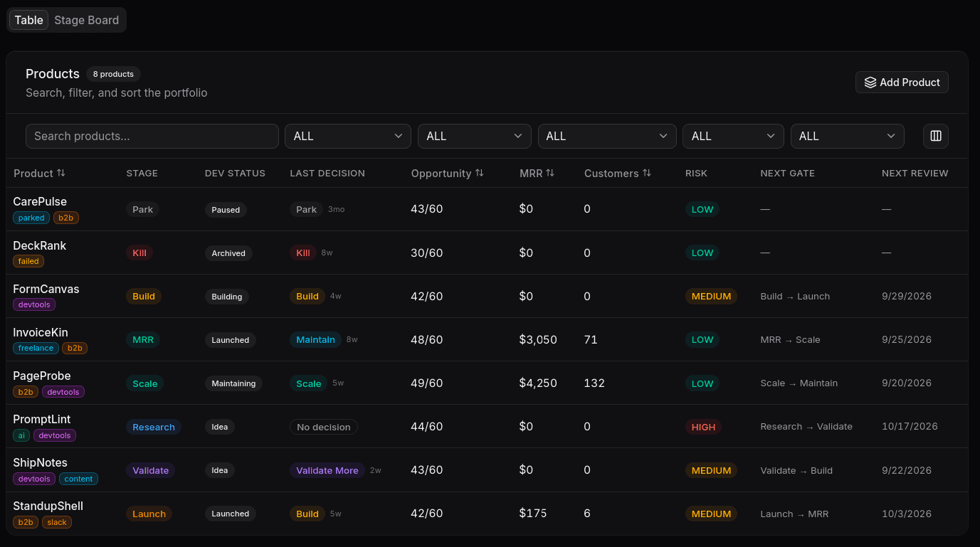The image size is (980, 547).
Task: Click the "parked" tag under CarePulse
Action: (x=31, y=218)
